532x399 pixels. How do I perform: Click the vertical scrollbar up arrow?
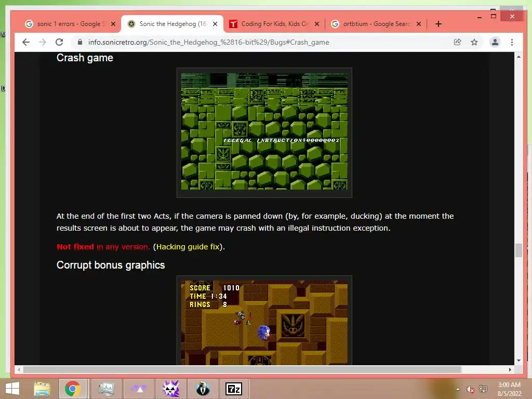(518, 57)
